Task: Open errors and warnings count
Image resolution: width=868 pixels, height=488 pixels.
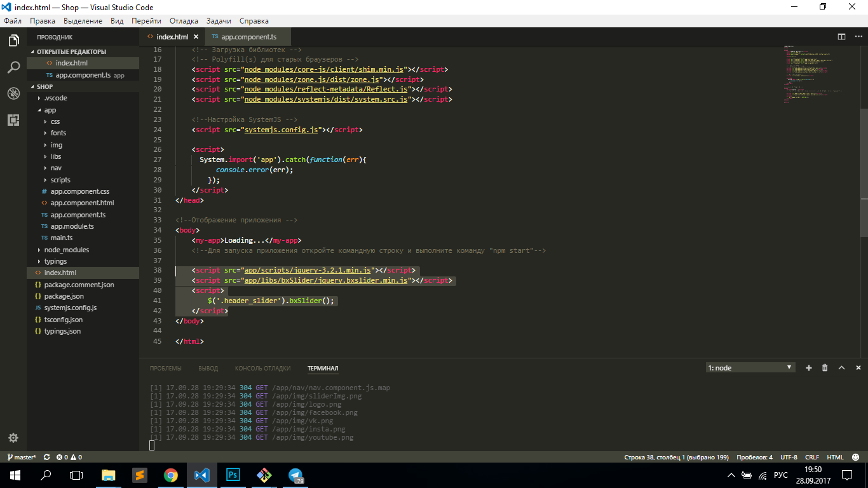Action: tap(69, 457)
